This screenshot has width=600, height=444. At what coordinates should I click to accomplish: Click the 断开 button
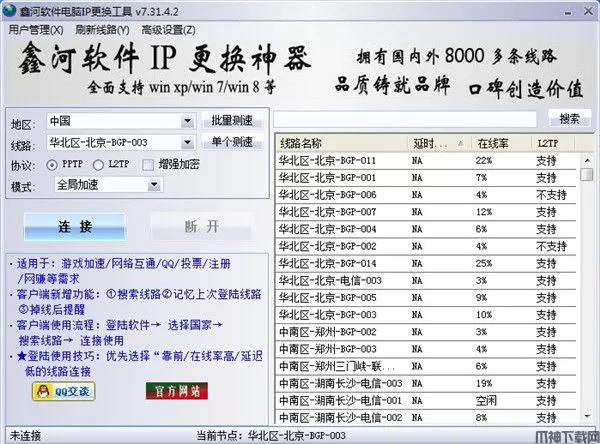pos(202,227)
